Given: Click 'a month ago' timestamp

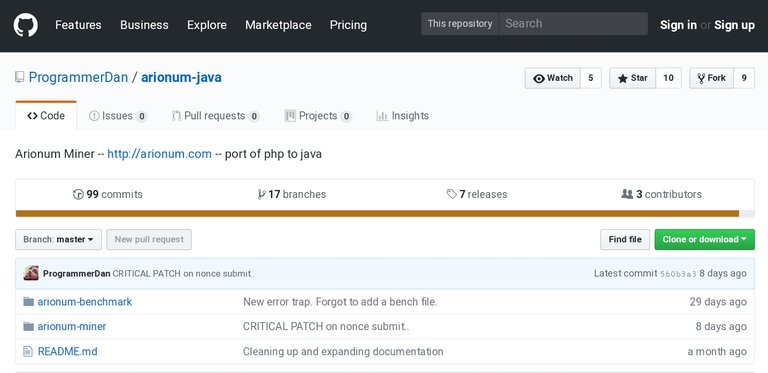Looking at the screenshot, I should [717, 351].
